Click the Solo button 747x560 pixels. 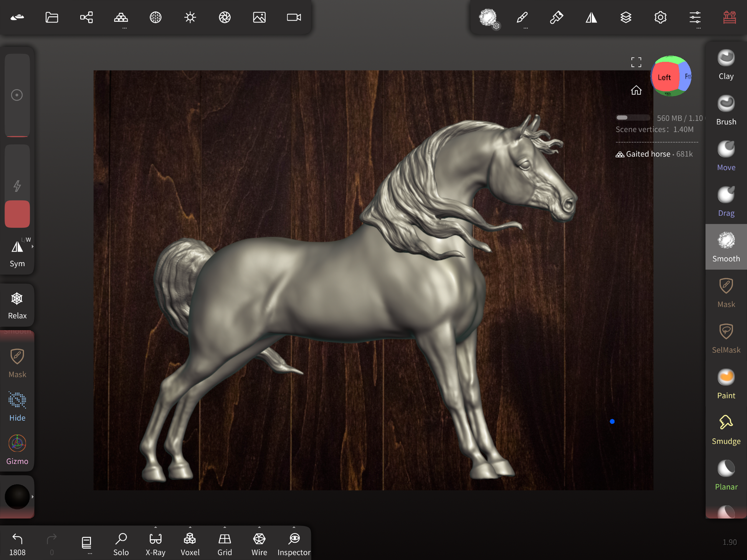pos(121,544)
